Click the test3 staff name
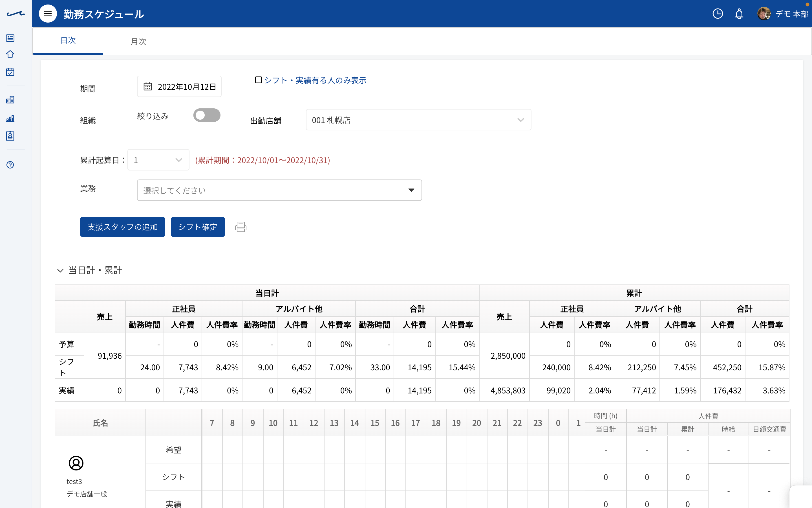812x508 pixels. click(x=74, y=481)
